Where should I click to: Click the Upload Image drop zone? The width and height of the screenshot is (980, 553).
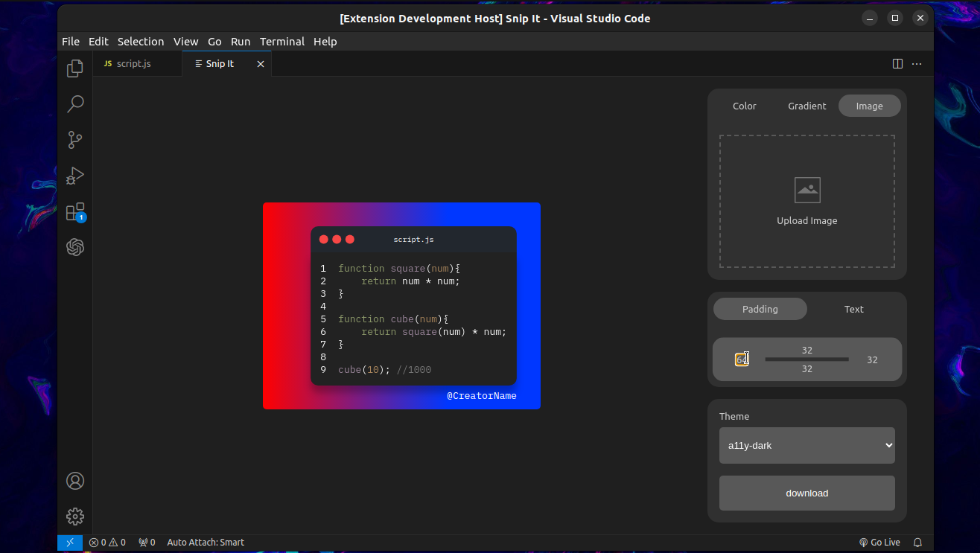tap(807, 201)
